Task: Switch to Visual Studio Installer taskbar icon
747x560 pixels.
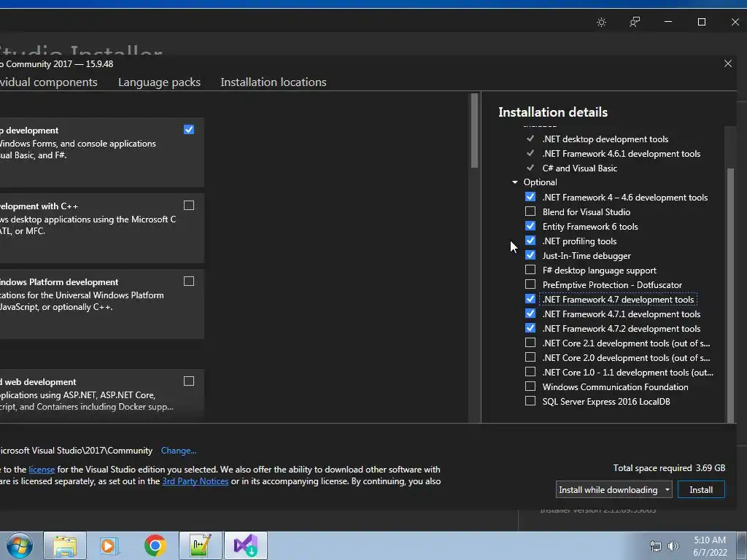Action: (x=245, y=545)
